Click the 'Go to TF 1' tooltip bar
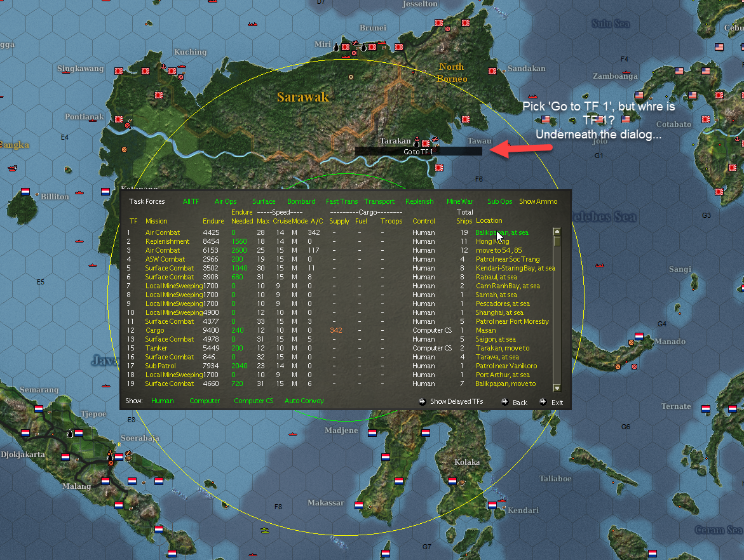744x560 pixels. pos(419,152)
